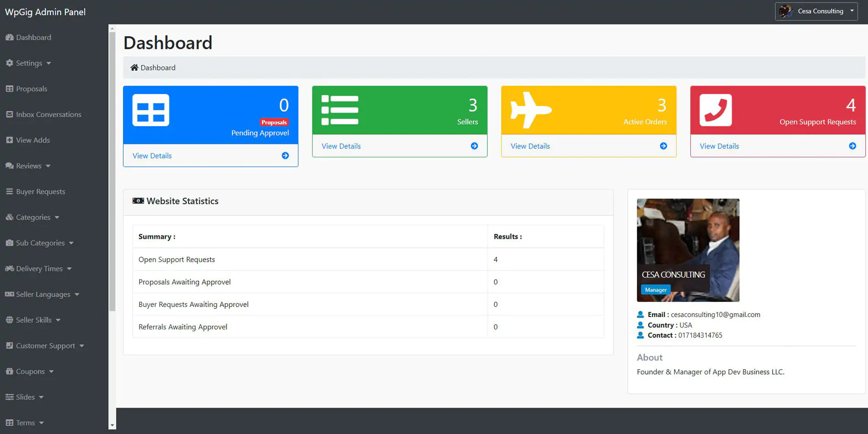Screen dimensions: 868x434
Task: Expand Customer Support in the sidebar
Action: 45,346
